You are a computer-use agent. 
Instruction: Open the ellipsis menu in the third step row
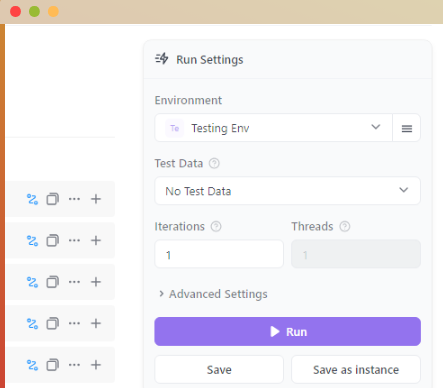point(74,282)
